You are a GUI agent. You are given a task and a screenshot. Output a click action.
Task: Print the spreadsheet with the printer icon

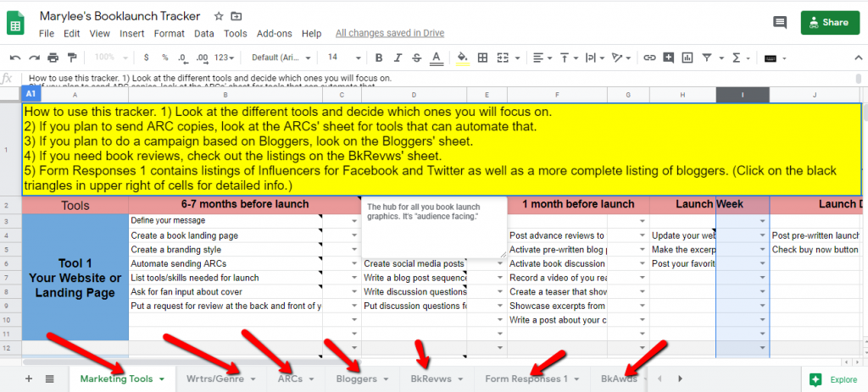click(x=53, y=58)
